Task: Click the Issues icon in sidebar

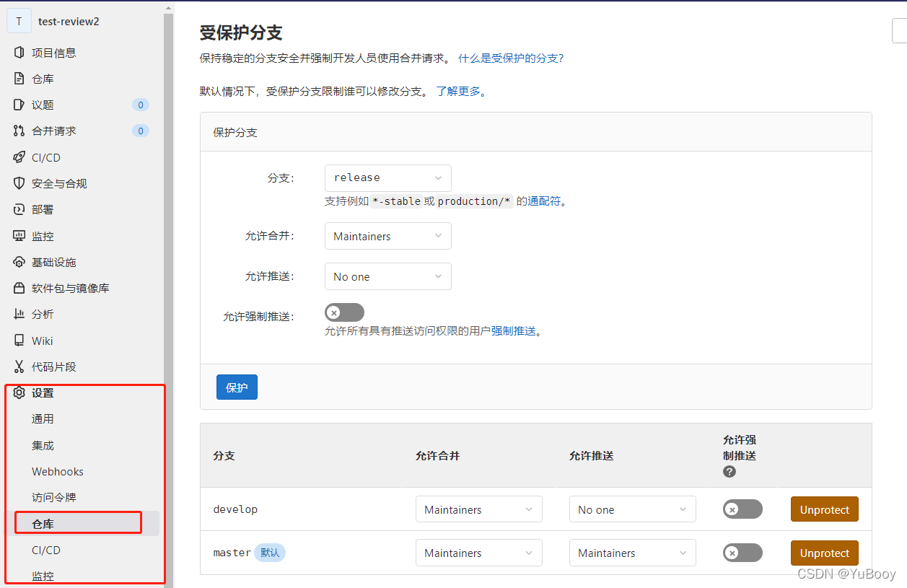Action: point(19,105)
